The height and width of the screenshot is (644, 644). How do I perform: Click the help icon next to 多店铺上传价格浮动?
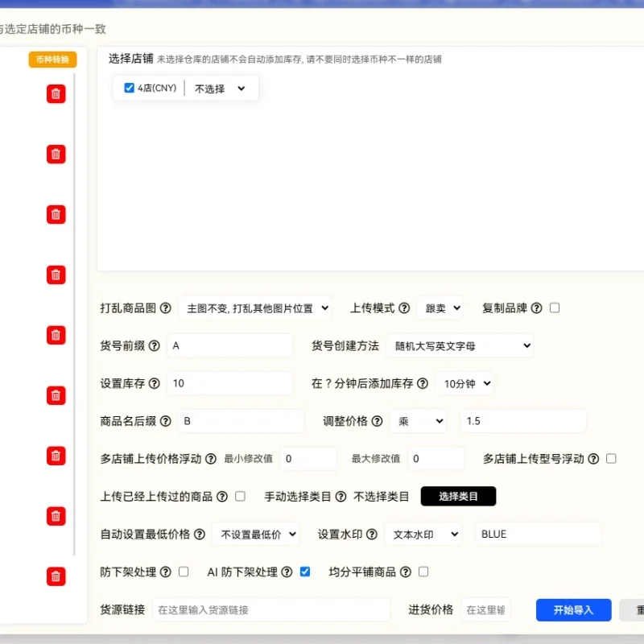209,458
